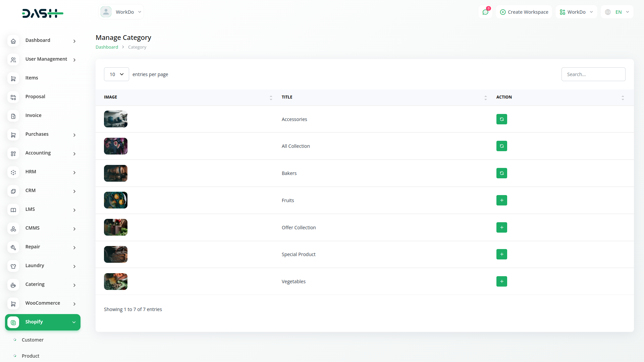Open Customer under Shopify
The height and width of the screenshot is (362, 644).
(x=33, y=340)
